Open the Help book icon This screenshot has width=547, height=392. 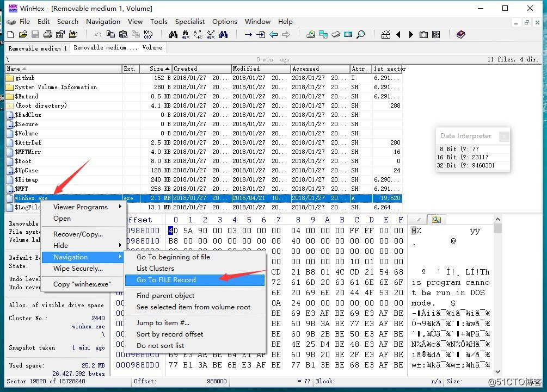point(460,34)
